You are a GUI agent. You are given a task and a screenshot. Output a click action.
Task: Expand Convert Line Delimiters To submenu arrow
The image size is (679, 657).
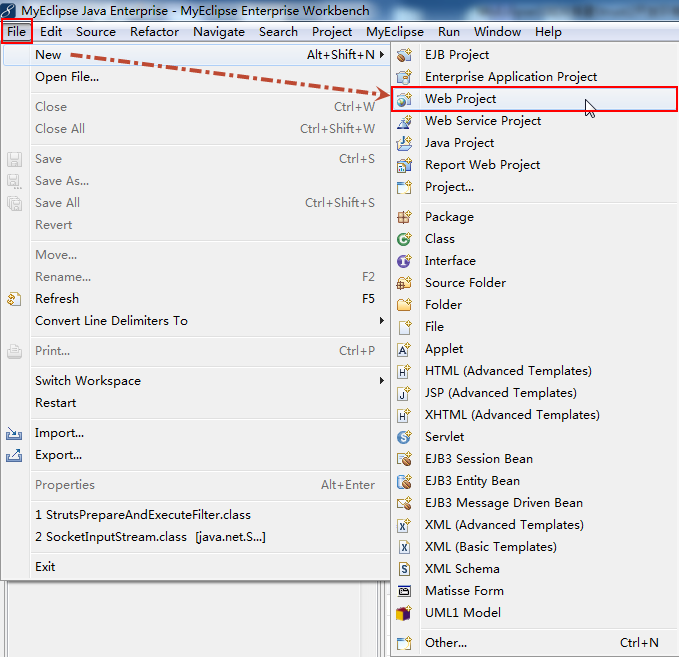click(x=382, y=320)
